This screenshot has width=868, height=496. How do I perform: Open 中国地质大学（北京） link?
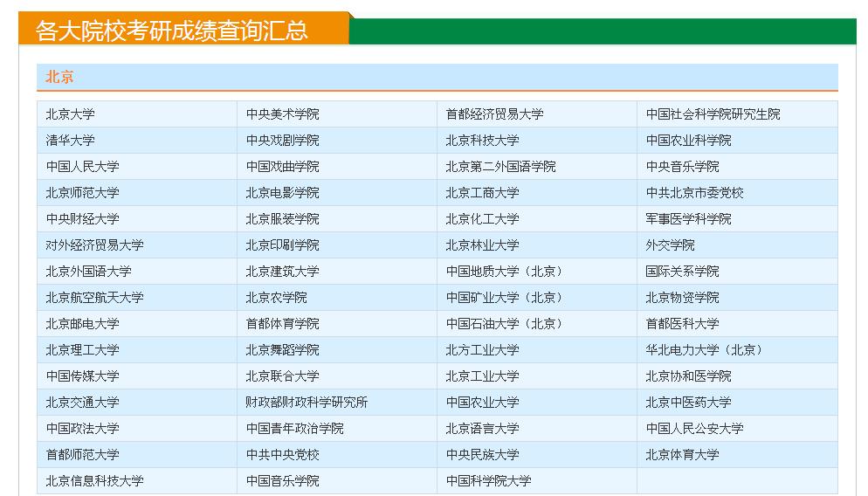pos(506,272)
